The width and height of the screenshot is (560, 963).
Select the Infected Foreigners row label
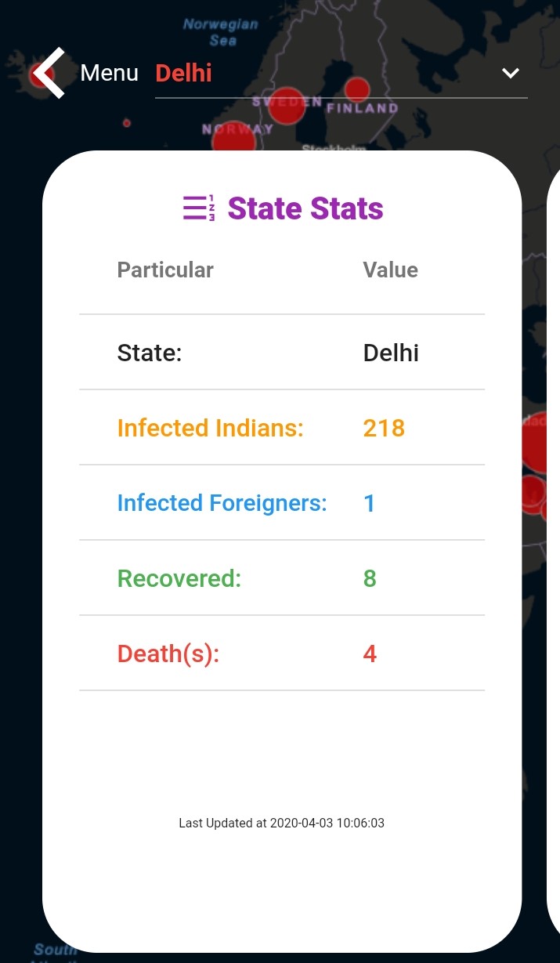pos(222,503)
